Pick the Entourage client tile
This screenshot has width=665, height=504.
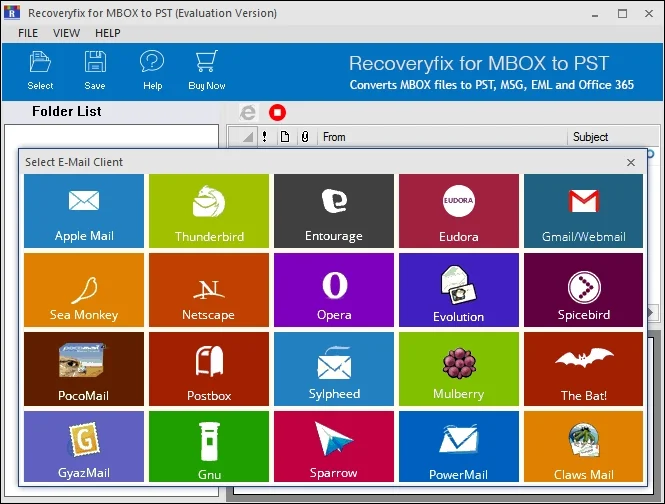(x=334, y=211)
